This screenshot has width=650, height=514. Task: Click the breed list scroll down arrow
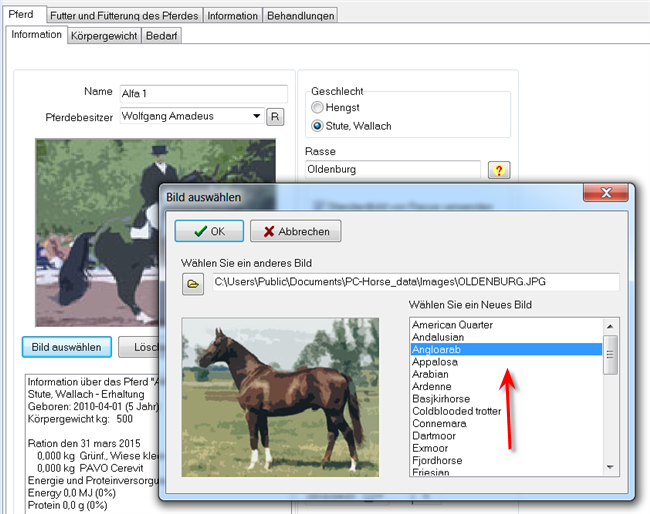coord(610,467)
